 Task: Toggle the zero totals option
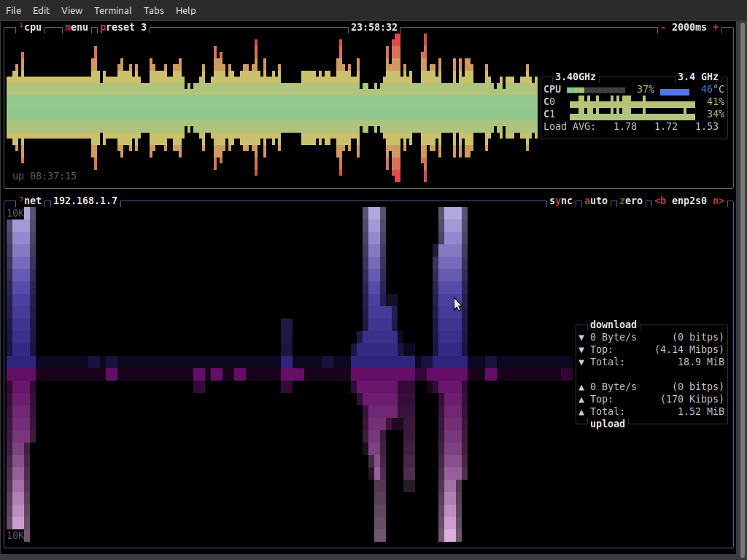coord(631,201)
